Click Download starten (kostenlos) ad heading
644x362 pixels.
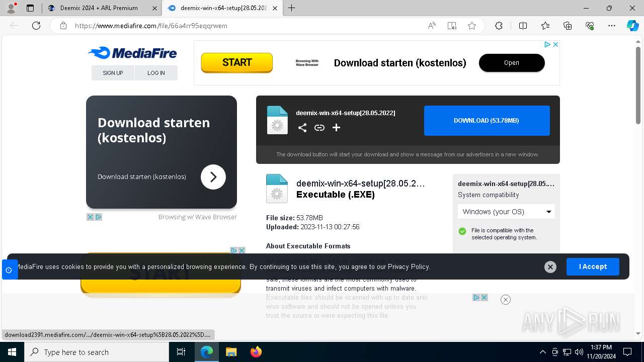[x=153, y=130]
